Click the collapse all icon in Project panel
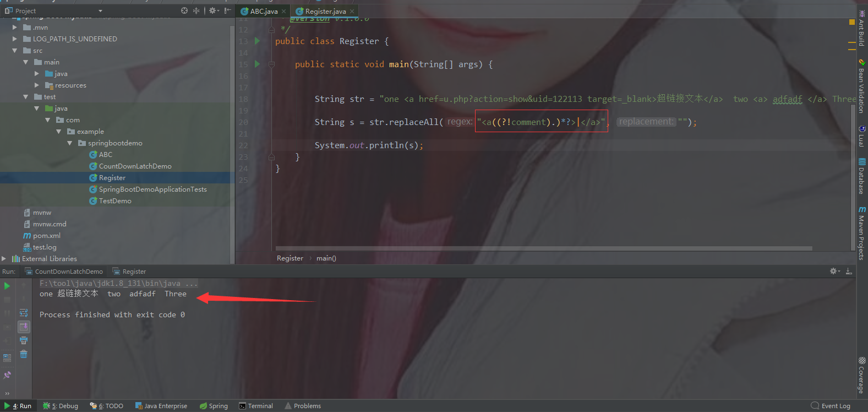The width and height of the screenshot is (868, 412). pos(196,10)
